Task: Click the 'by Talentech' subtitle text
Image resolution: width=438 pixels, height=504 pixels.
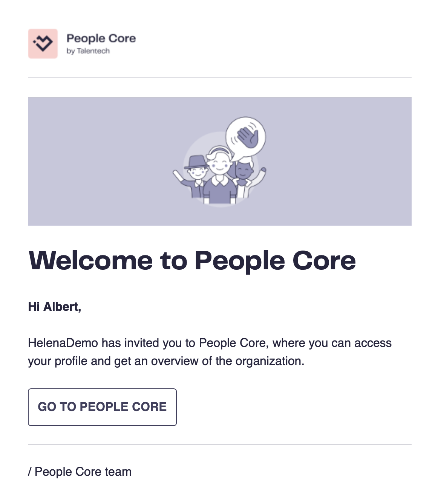Action: (88, 51)
